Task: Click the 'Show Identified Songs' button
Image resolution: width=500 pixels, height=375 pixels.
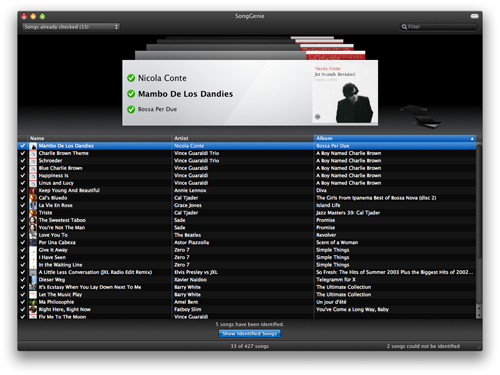Action: 250,333
